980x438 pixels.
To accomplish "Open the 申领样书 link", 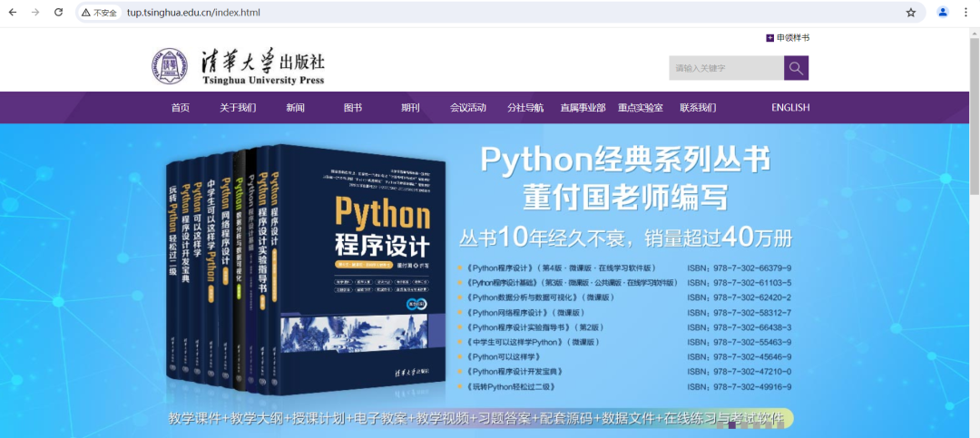I will (792, 38).
